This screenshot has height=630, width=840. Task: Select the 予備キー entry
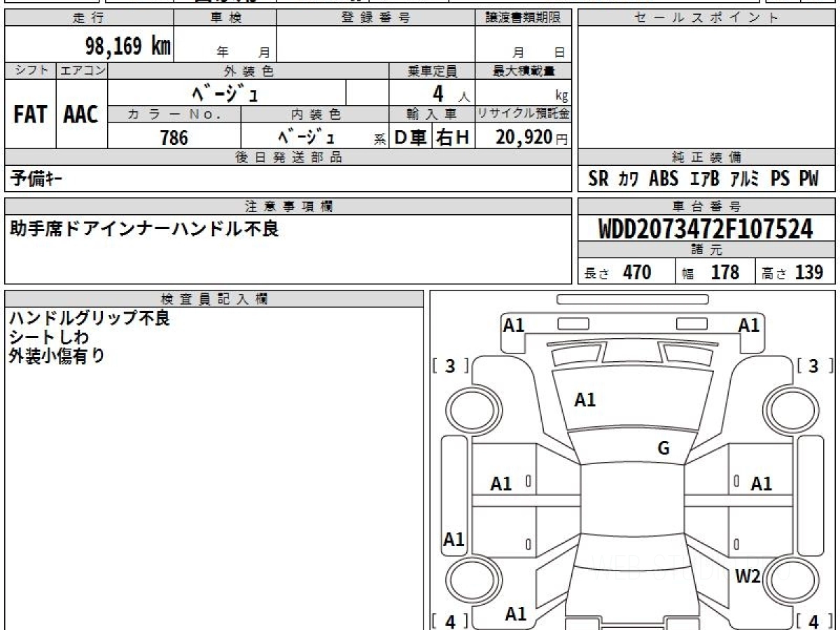coord(38,178)
